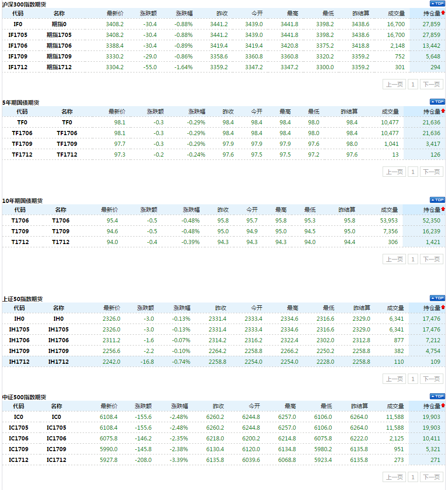Open contract code TF1706
Screen dimensions: 448x490
coord(22,133)
